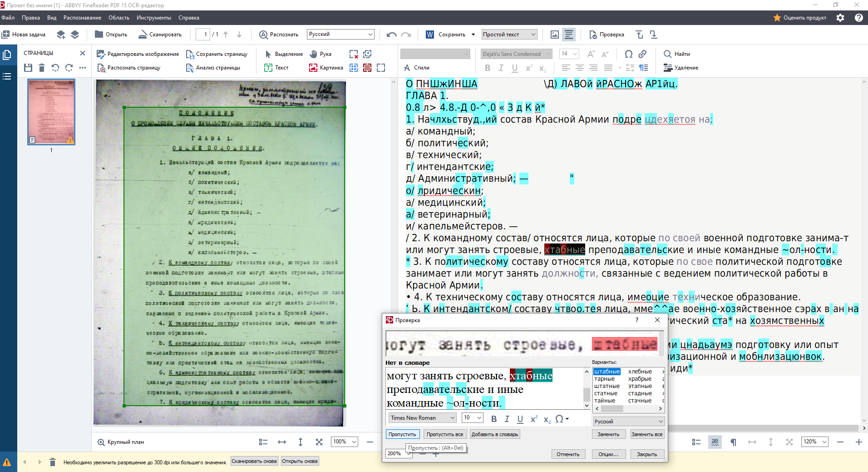The height and width of the screenshot is (472, 868).
Task: Open the Инструменты menu
Action: tap(153, 18)
